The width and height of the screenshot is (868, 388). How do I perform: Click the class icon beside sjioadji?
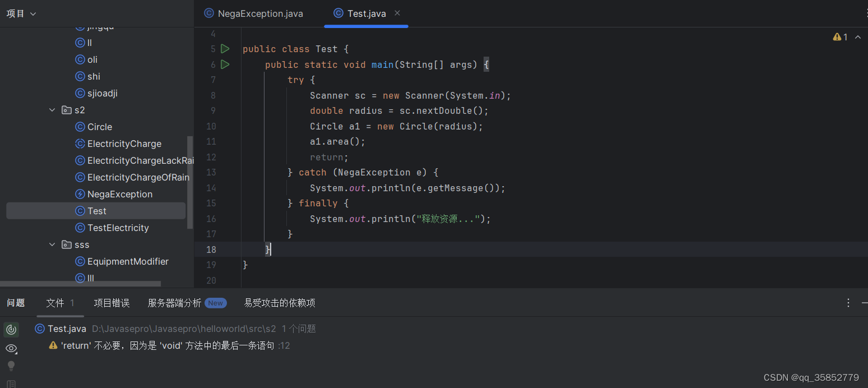(x=80, y=93)
